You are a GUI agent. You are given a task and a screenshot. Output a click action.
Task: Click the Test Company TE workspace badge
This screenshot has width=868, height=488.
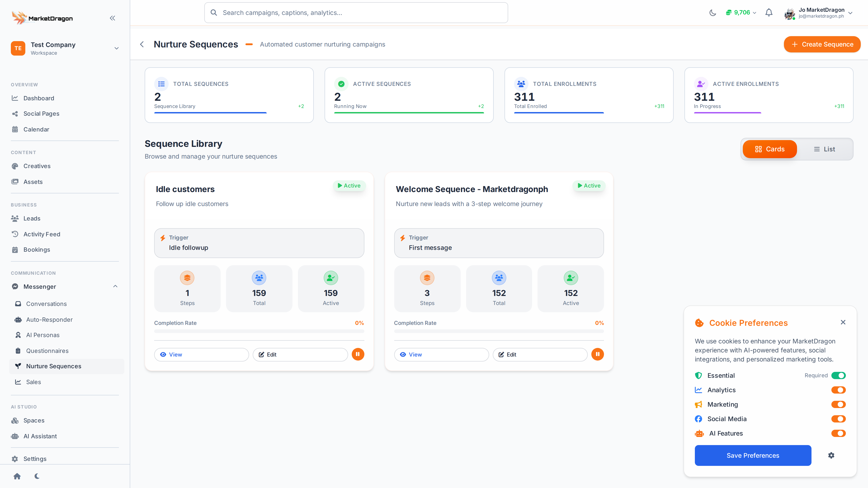click(x=18, y=48)
